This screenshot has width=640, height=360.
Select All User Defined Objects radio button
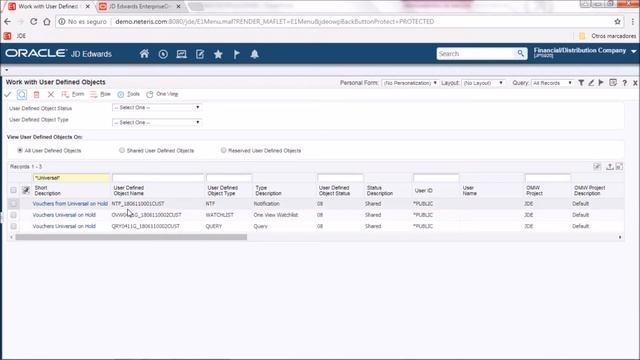[x=20, y=150]
